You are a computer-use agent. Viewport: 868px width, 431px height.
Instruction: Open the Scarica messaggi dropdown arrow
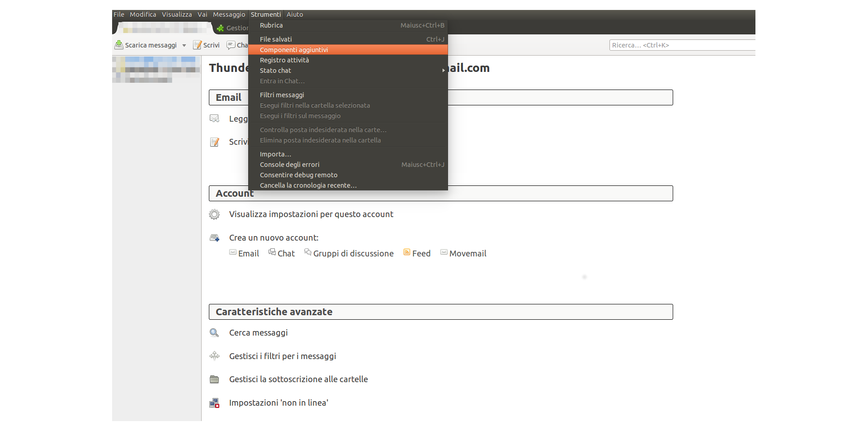click(184, 45)
